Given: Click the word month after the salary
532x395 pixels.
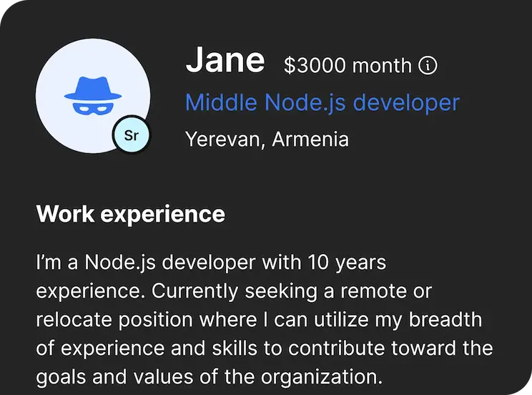Looking at the screenshot, I should (383, 66).
